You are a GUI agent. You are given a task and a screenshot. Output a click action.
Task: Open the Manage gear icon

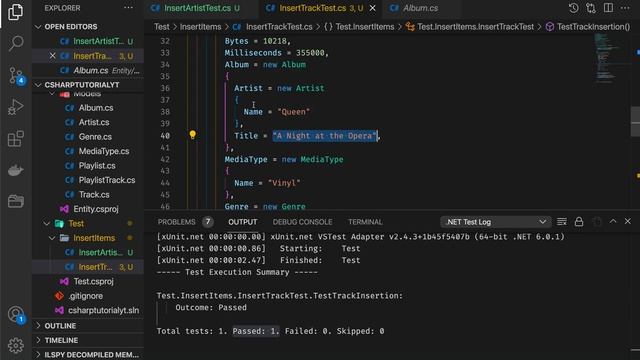tap(16, 346)
